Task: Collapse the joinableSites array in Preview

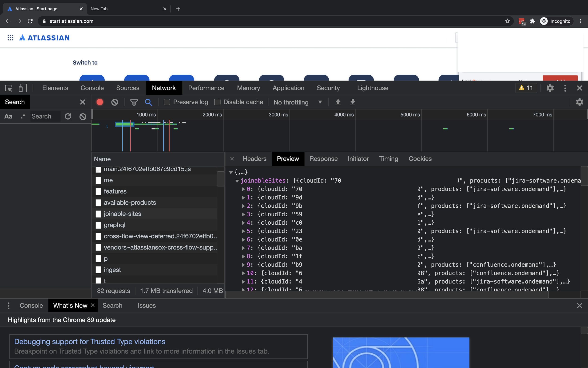Action: (x=237, y=181)
